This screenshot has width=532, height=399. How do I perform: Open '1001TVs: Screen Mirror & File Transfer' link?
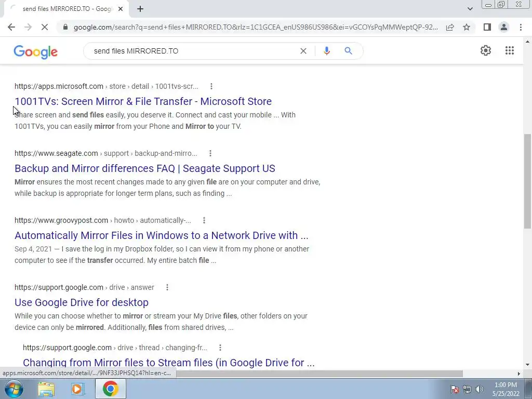143,101
